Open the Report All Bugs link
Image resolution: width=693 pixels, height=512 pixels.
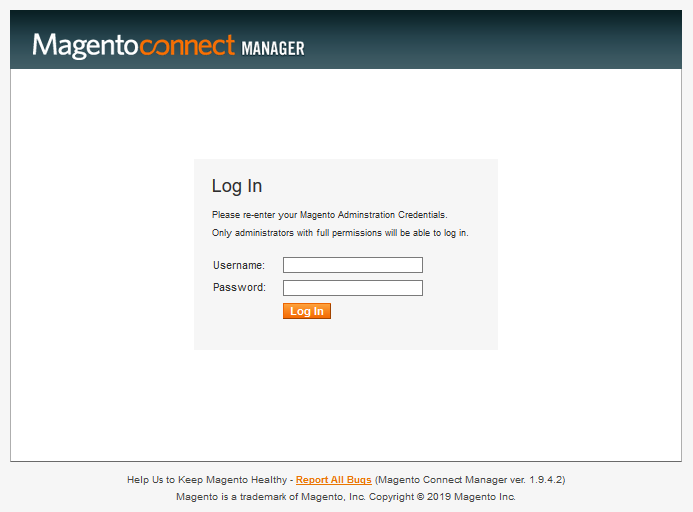pos(333,480)
